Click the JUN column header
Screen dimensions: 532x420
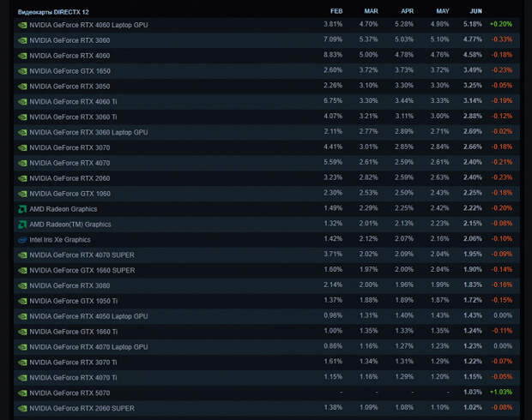[x=475, y=11]
